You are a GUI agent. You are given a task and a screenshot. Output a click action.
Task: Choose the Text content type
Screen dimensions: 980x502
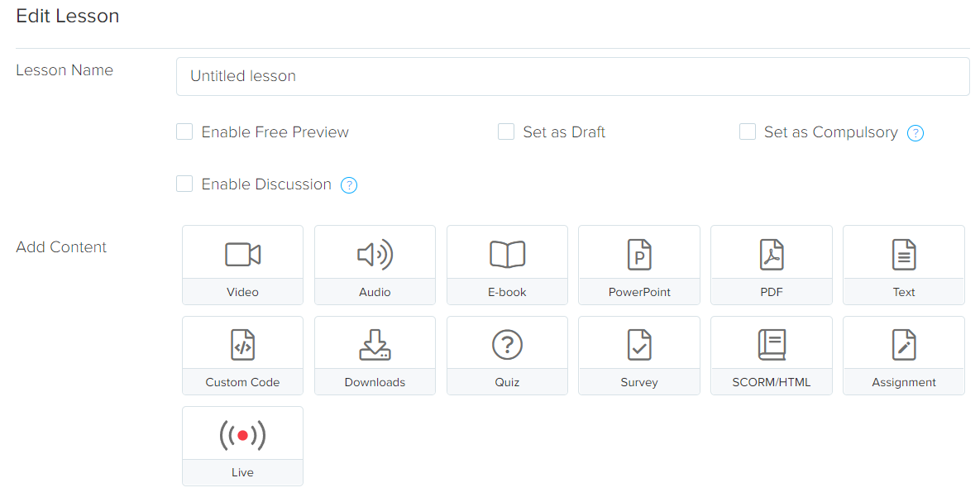[x=904, y=265]
